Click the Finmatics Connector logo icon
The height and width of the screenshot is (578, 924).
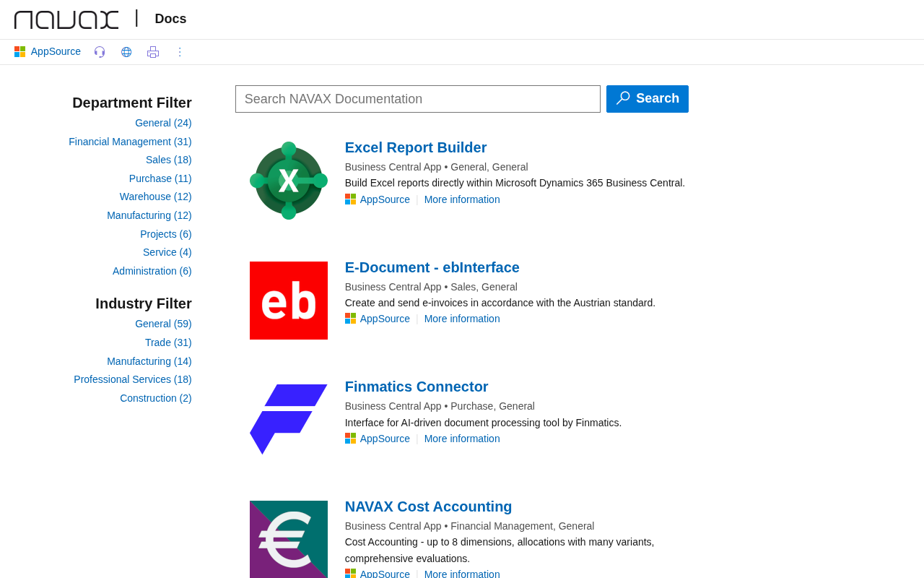(289, 420)
